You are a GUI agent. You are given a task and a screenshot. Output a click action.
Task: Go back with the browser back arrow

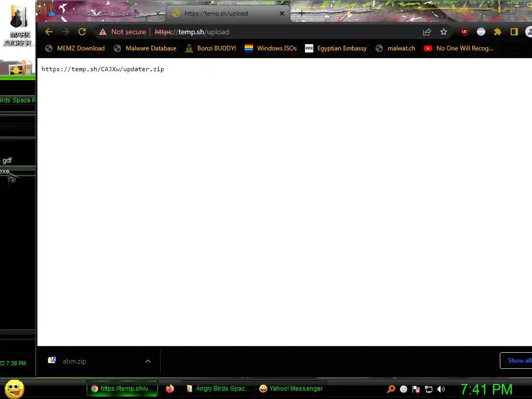click(x=48, y=32)
